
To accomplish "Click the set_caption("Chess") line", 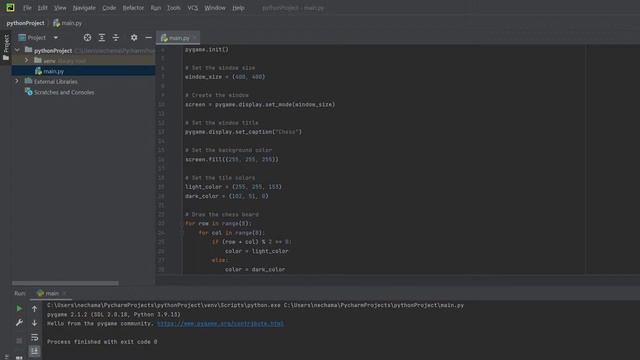I will tap(243, 132).
